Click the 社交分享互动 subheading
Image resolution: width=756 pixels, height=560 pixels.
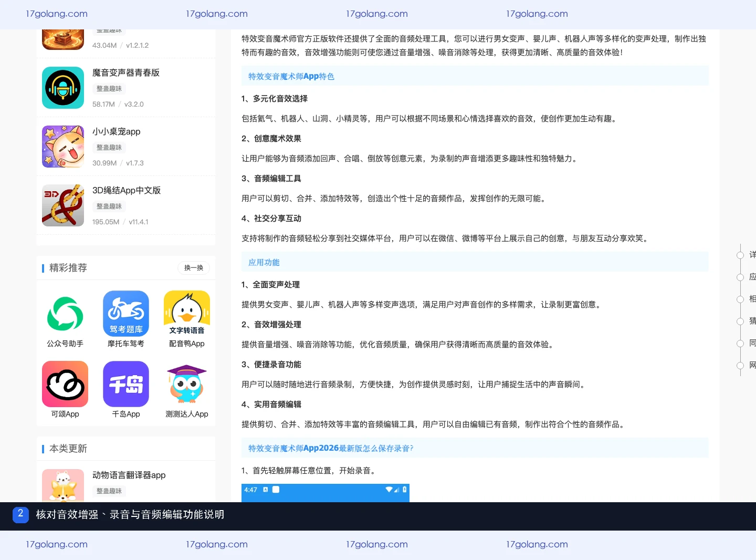click(x=271, y=218)
